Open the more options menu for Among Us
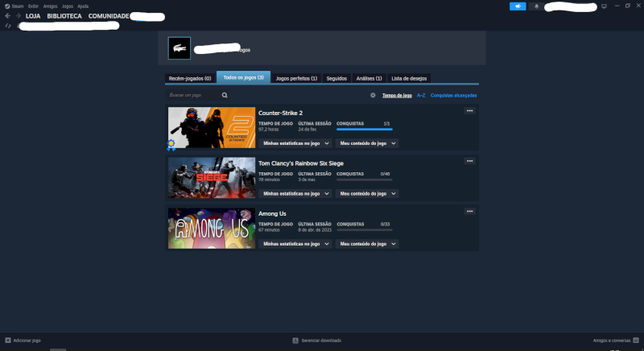 (470, 212)
